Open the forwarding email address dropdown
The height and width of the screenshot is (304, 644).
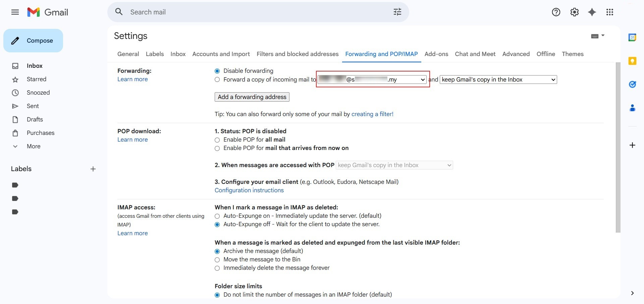372,80
